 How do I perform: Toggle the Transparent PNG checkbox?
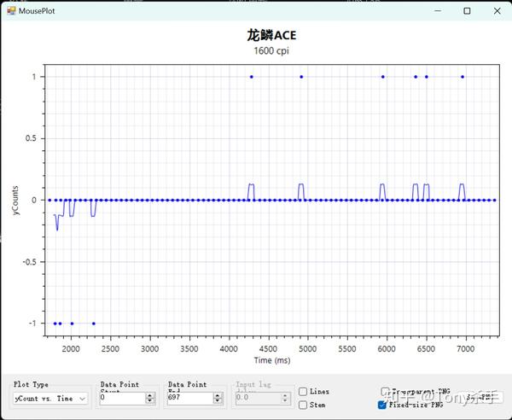click(386, 391)
